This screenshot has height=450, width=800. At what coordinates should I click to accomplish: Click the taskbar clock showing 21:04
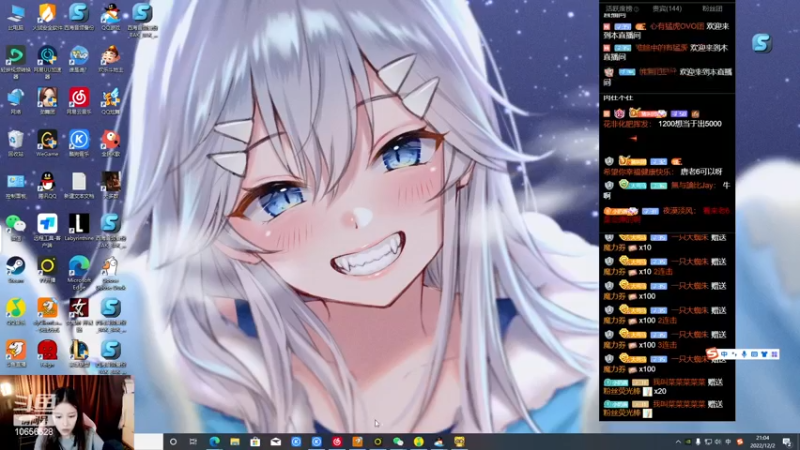763,442
